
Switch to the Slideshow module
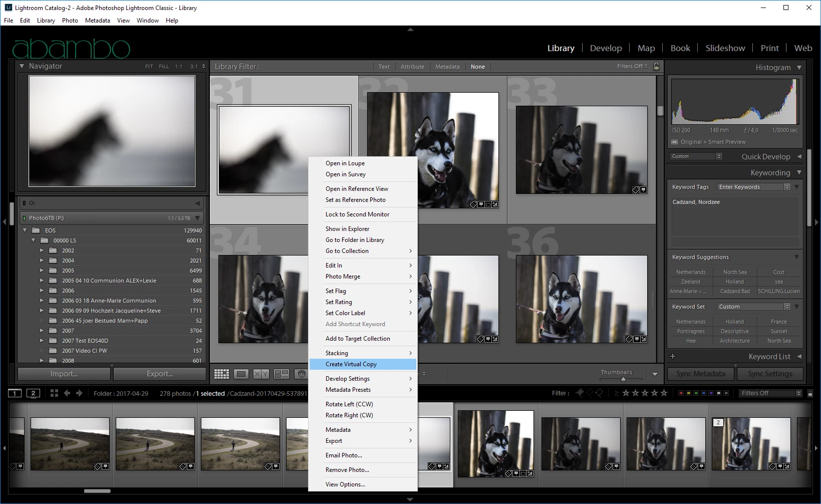coord(725,48)
